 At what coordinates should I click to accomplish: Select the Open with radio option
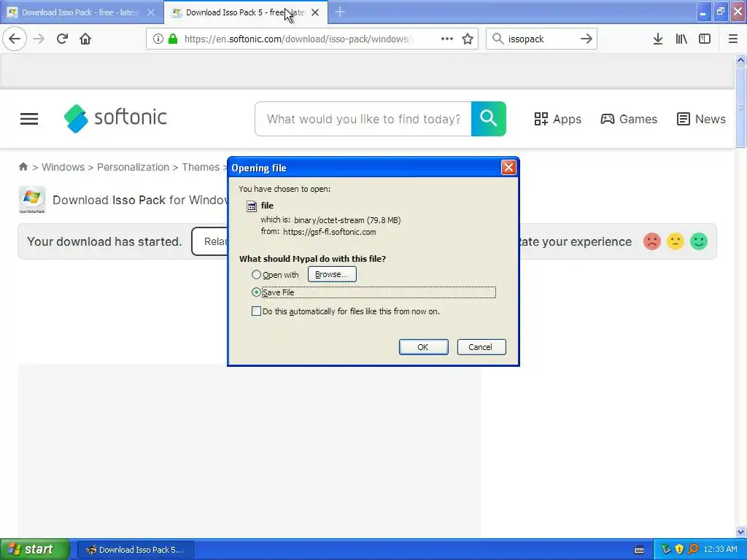tap(256, 275)
